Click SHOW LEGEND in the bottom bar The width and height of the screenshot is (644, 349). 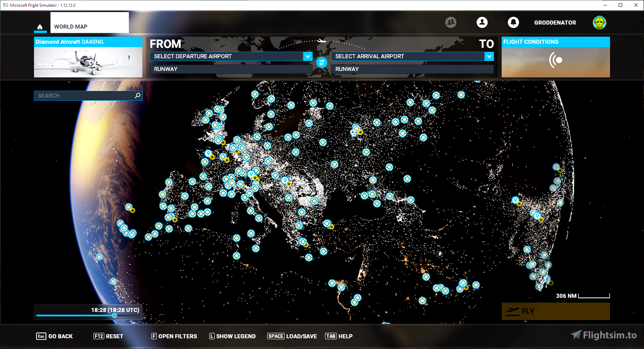(232, 336)
